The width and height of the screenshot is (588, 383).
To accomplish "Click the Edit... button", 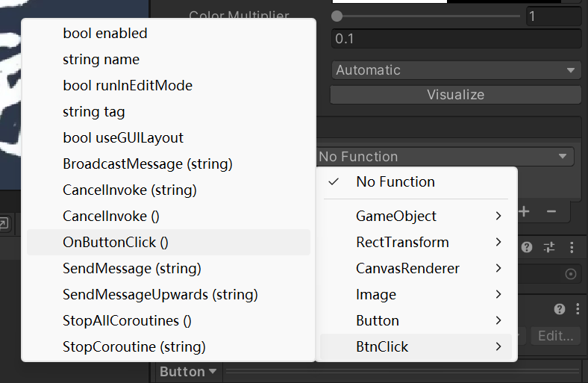I will click(x=555, y=336).
